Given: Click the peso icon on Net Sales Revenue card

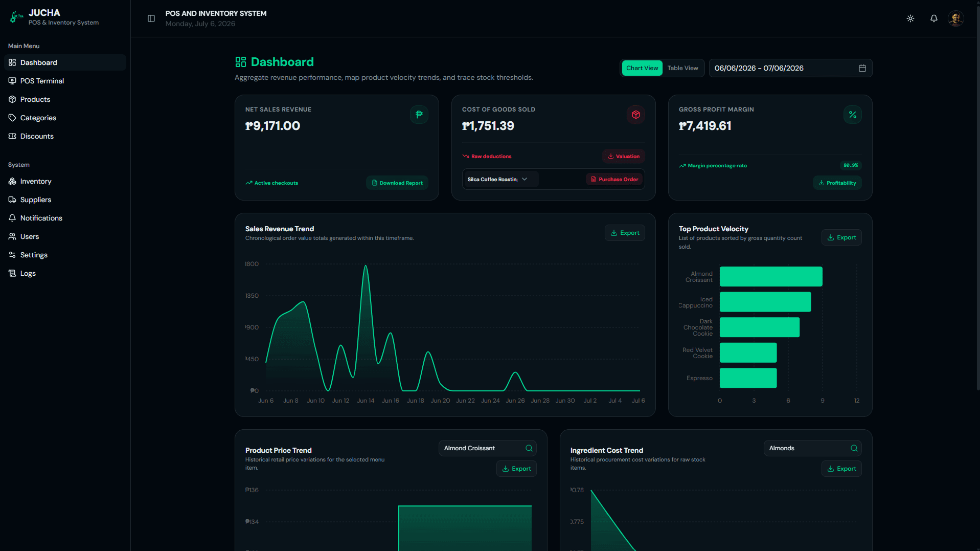Looking at the screenshot, I should pos(419,115).
